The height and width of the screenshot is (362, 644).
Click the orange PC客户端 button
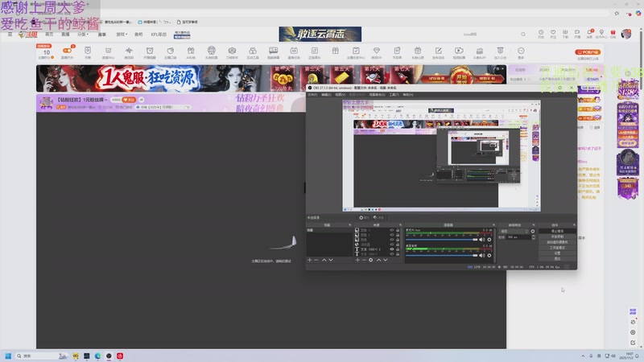coord(588,52)
